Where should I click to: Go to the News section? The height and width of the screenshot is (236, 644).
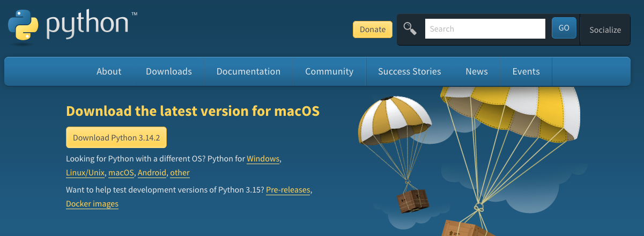click(477, 71)
